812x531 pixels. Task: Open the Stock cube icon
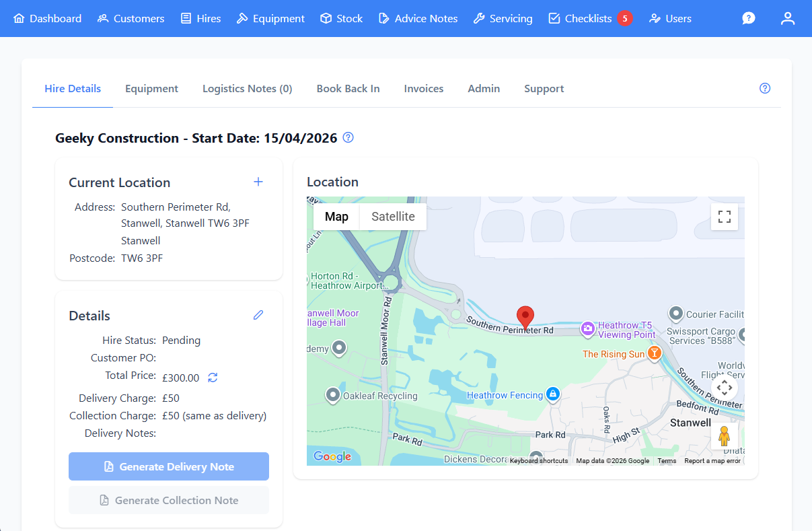click(326, 18)
